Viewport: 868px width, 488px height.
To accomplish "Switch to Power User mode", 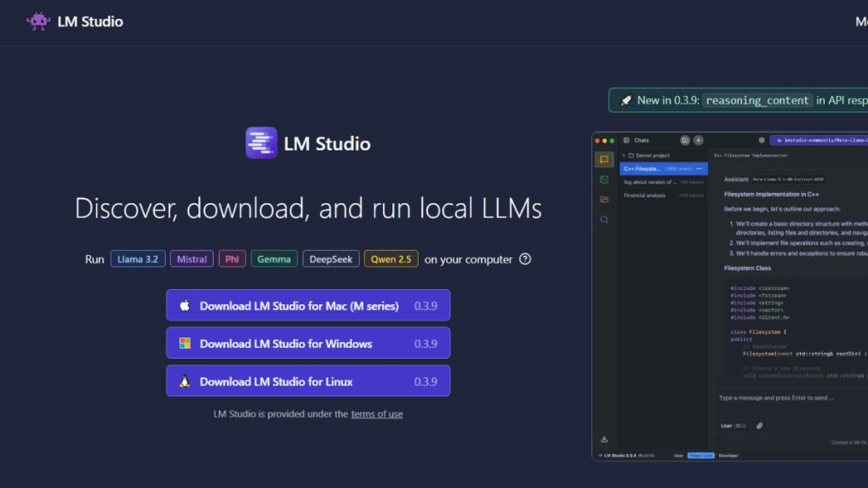I will pos(700,456).
